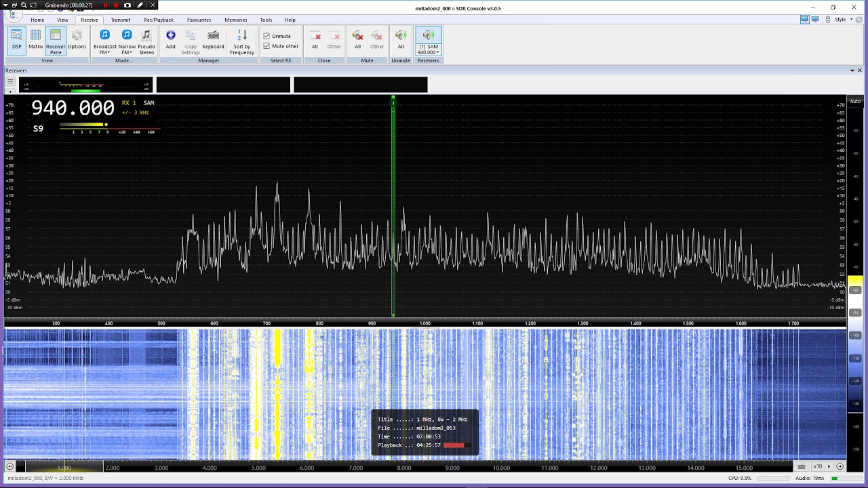The image size is (868, 488).
Task: Click the milladom2_000 BW status text
Action: point(45,479)
